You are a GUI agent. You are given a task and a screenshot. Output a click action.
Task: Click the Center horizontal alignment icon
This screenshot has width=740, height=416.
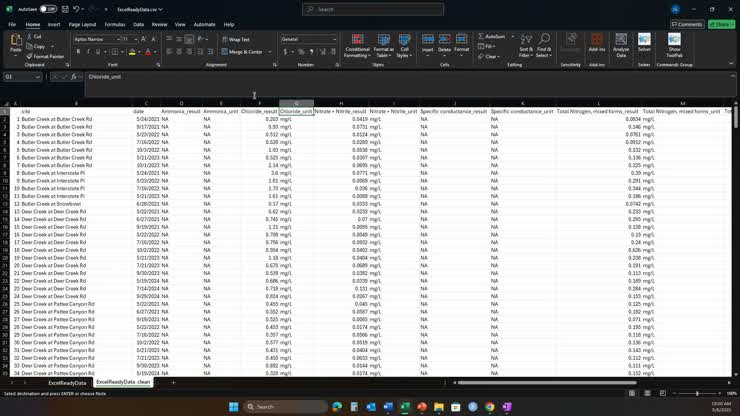(179, 51)
